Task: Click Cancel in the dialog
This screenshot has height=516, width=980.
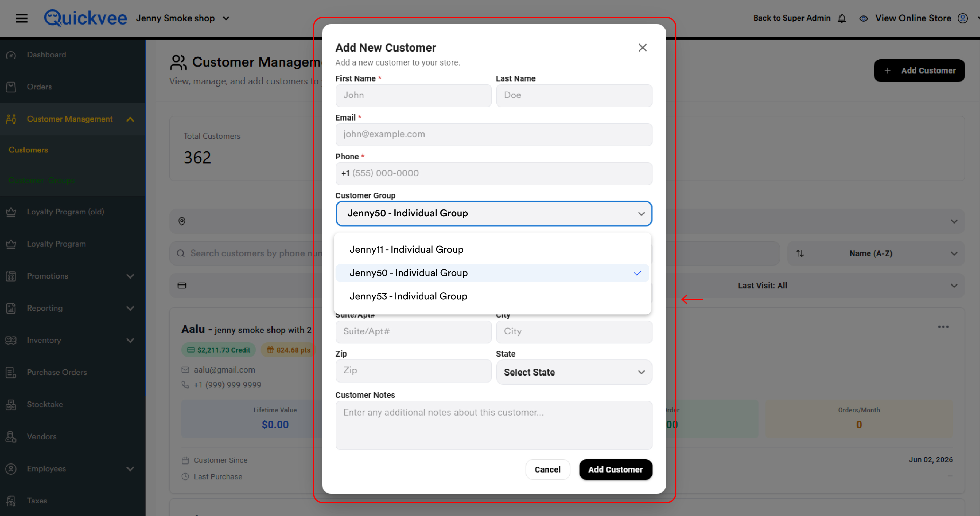Action: pyautogui.click(x=548, y=470)
